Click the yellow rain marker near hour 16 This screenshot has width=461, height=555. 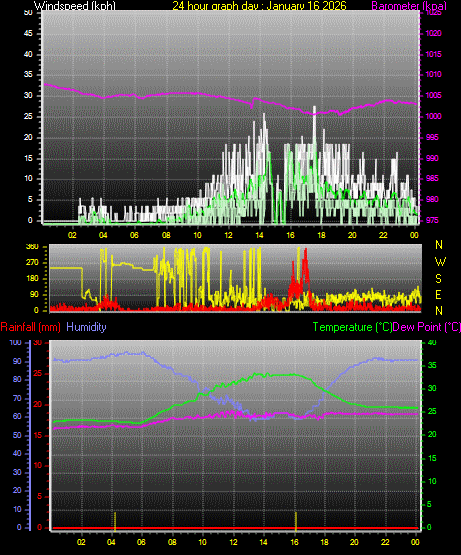pos(296,521)
